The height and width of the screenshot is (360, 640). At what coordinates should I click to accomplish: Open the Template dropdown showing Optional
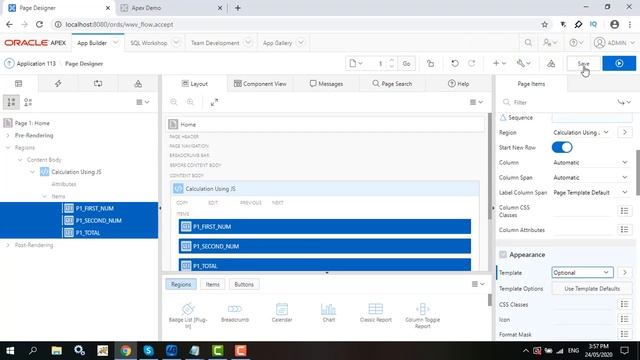pyautogui.click(x=582, y=273)
